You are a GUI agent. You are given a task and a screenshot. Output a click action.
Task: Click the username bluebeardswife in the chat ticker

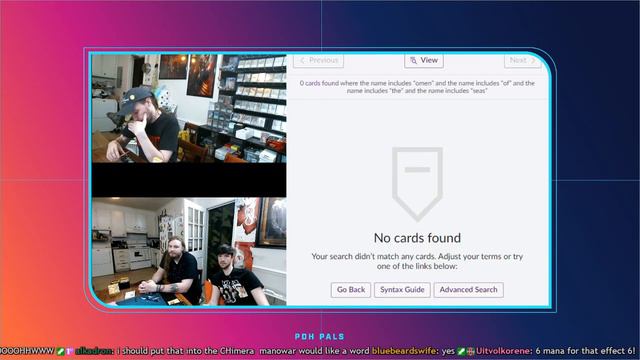pyautogui.click(x=404, y=351)
